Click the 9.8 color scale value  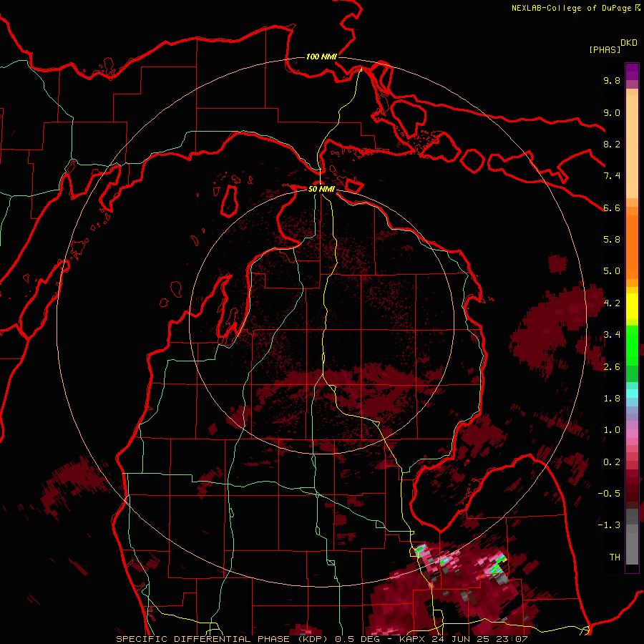click(x=612, y=81)
